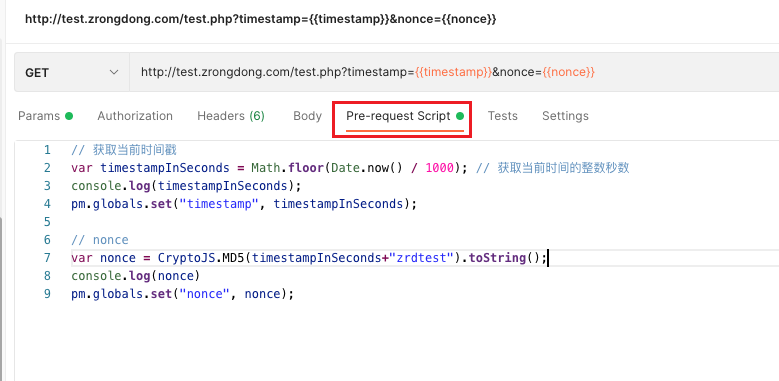The image size is (779, 381).
Task: Click the '// nonce' comment line
Action: (100, 240)
